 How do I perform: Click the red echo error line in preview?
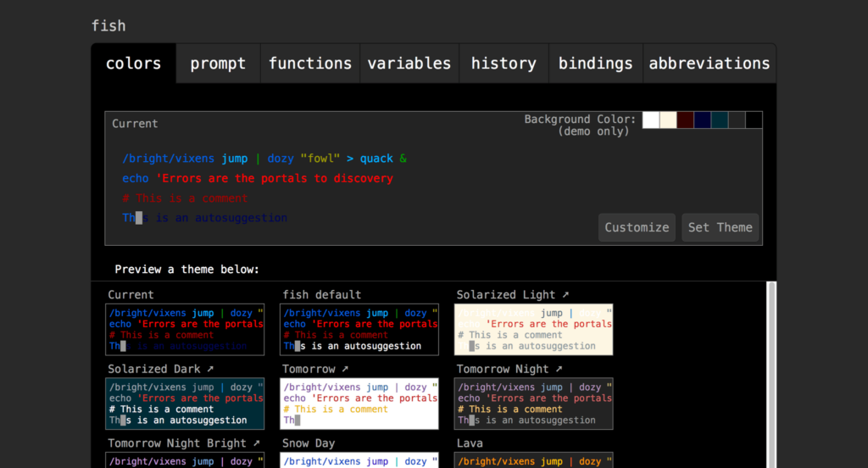point(258,178)
